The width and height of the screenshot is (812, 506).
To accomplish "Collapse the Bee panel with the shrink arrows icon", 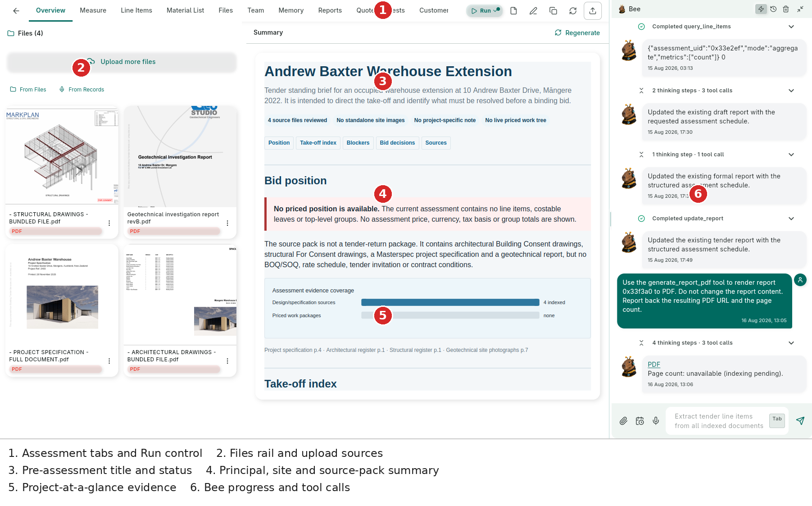I will click(x=800, y=9).
